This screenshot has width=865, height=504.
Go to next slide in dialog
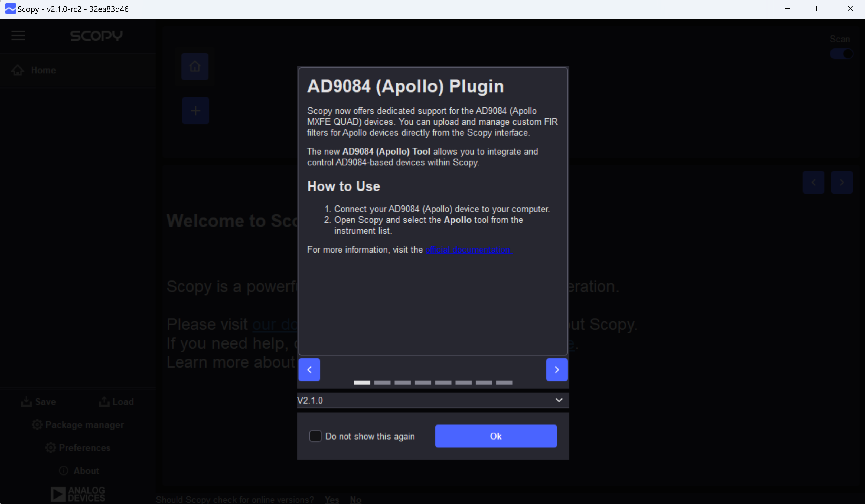(557, 369)
